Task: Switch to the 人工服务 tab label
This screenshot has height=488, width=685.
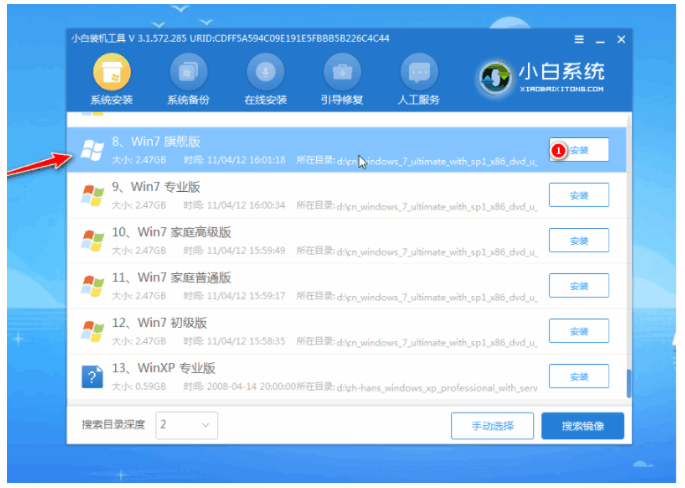Action: (419, 100)
